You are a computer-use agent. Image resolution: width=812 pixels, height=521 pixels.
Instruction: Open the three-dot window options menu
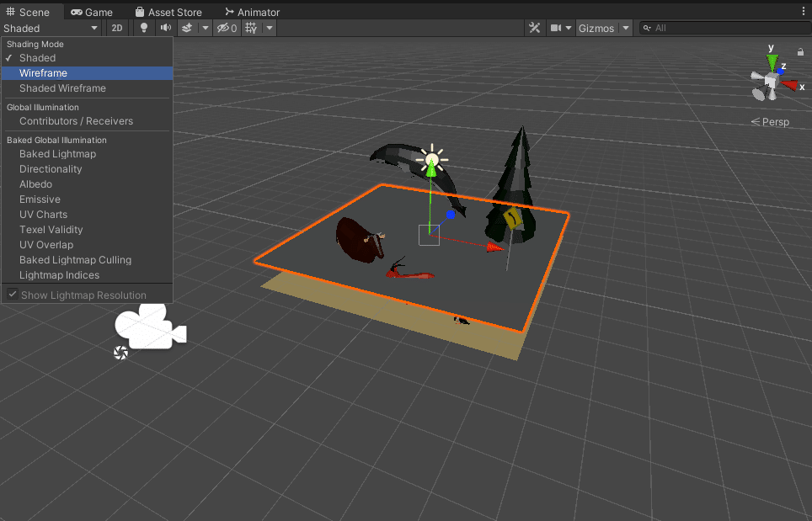click(x=804, y=12)
